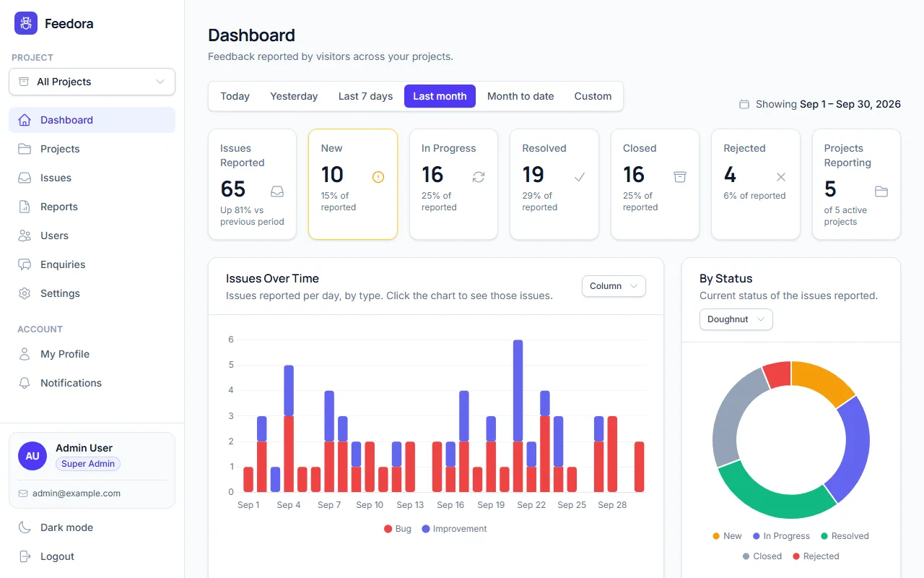
Task: Click the Dashboard home icon in sidebar
Action: [x=25, y=120]
